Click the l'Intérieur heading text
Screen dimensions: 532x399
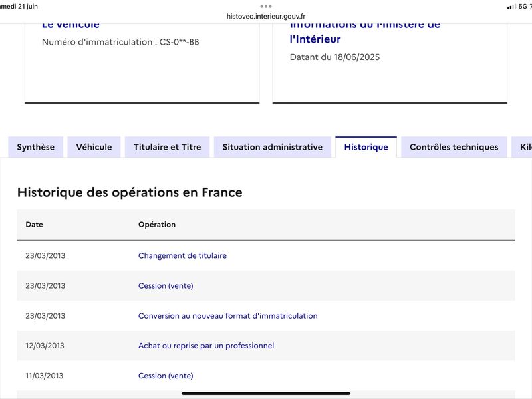(315, 39)
